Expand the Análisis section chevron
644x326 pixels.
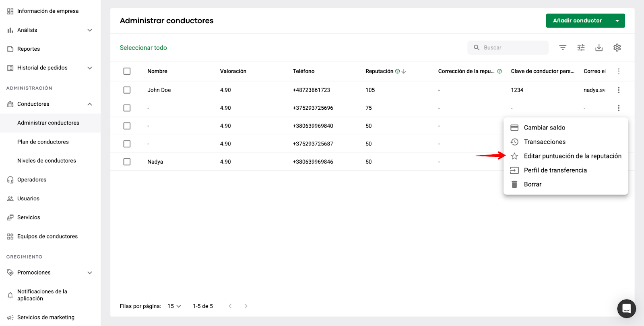[90, 30]
